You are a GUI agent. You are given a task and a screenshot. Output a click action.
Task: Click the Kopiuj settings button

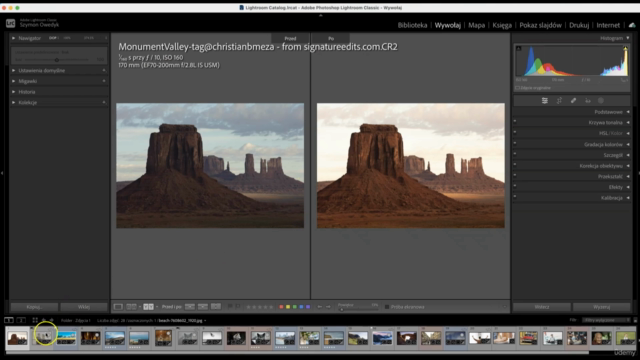point(34,307)
